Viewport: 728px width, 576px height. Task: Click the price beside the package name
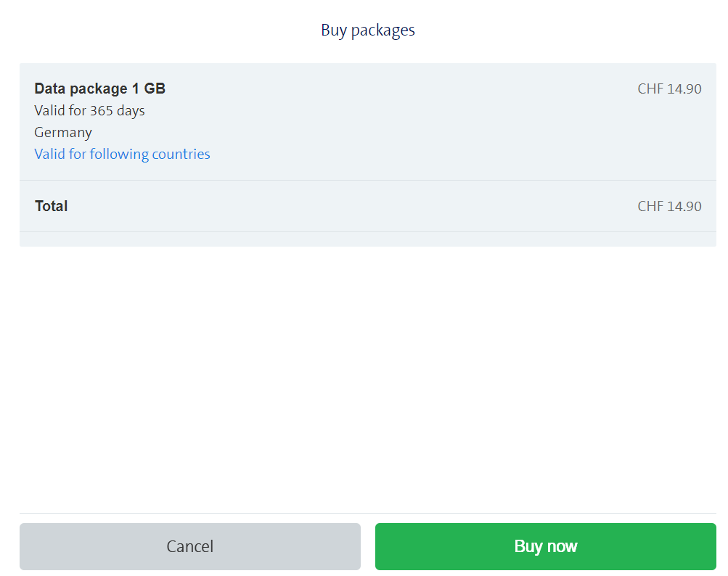coord(669,89)
